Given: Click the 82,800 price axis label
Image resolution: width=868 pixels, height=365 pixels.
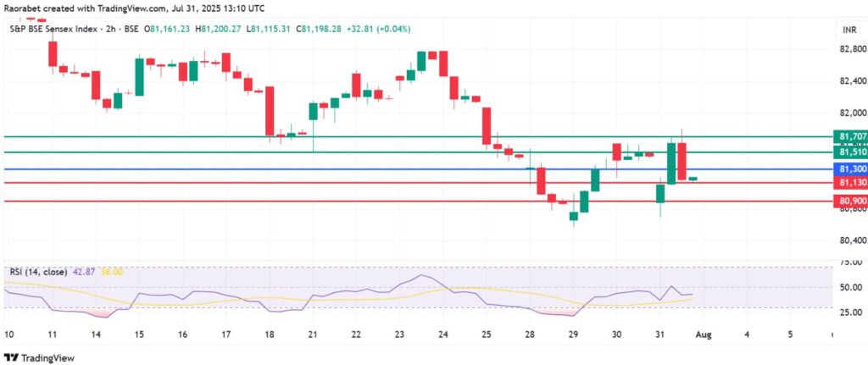Looking at the screenshot, I should (x=853, y=49).
